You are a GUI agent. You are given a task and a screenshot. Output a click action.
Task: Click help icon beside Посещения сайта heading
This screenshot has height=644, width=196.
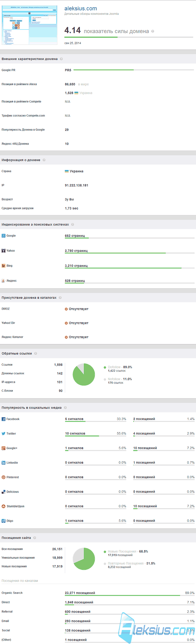click(35, 538)
